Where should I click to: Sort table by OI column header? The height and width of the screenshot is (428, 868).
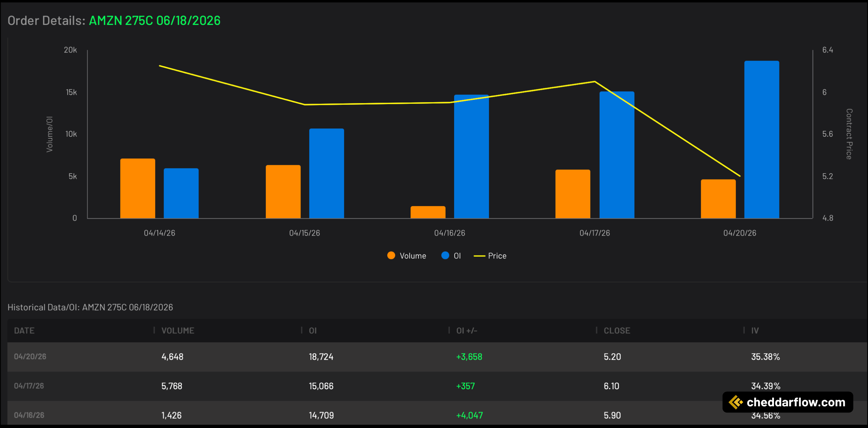(313, 330)
